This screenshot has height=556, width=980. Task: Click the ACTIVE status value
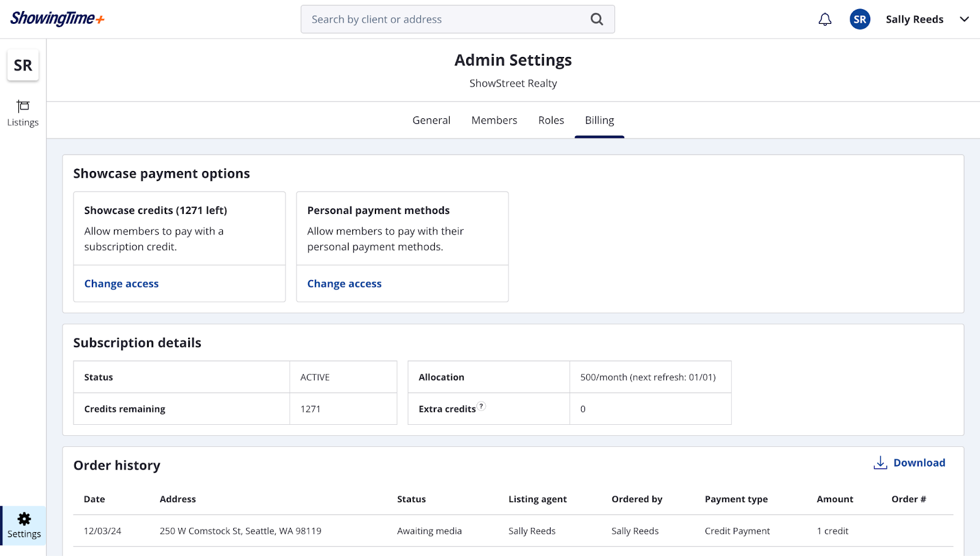(315, 377)
